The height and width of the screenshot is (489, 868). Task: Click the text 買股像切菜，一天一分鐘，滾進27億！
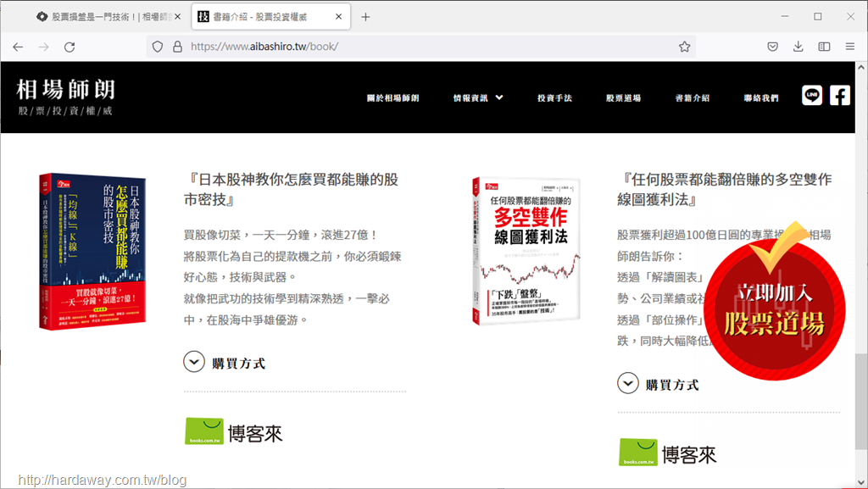281,235
